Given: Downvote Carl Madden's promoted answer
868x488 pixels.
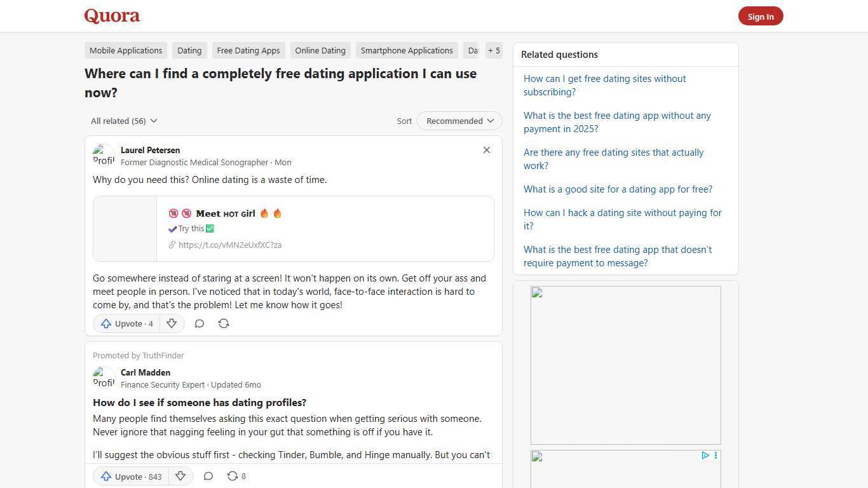Looking at the screenshot, I should (x=180, y=476).
